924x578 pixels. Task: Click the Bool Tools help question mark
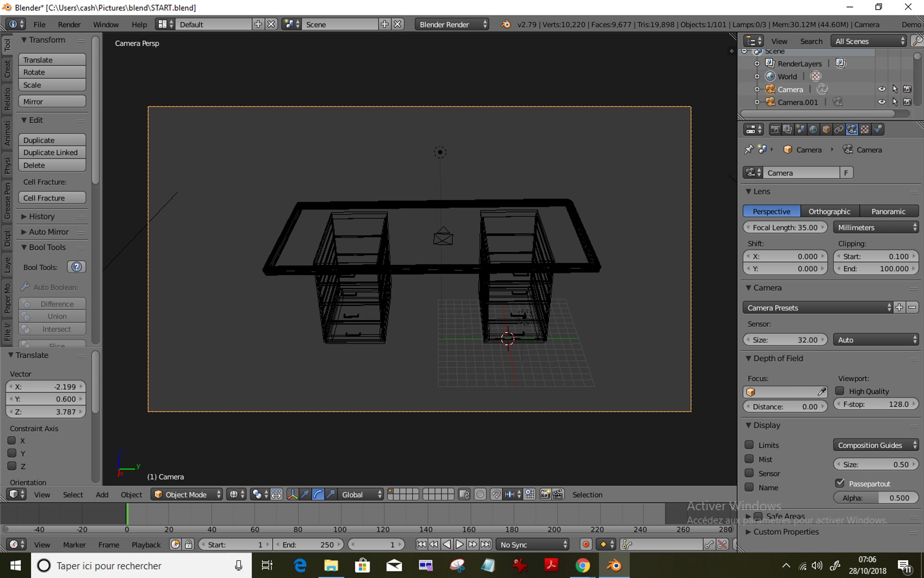[76, 267]
